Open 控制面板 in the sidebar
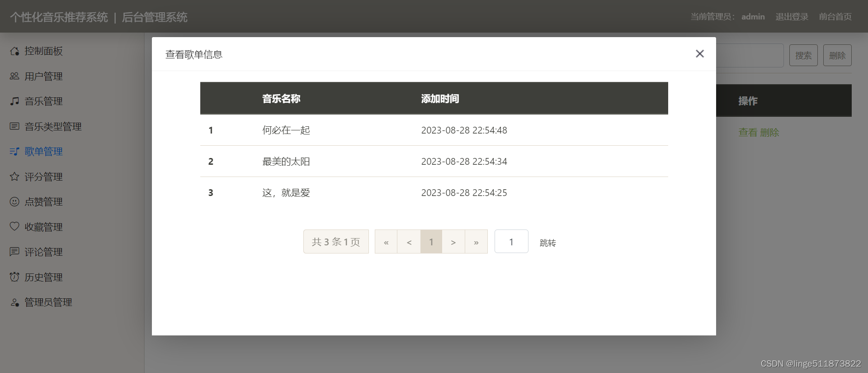The image size is (868, 373). (x=43, y=51)
